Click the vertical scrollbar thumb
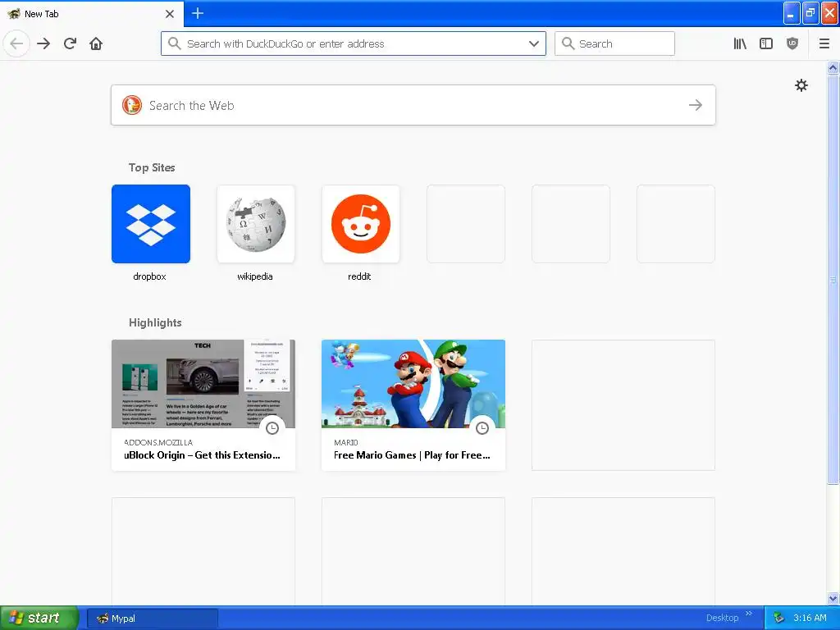Image resolution: width=840 pixels, height=630 pixels. coord(833,279)
